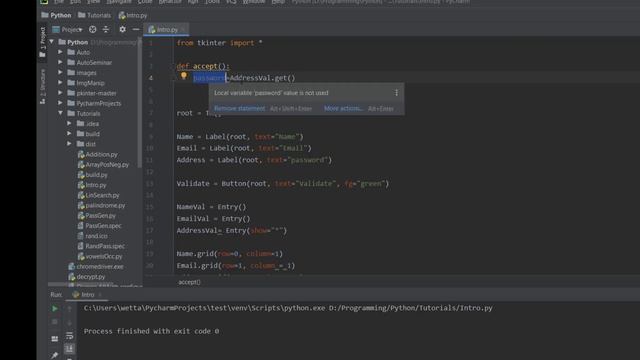Click the Remove statement link
This screenshot has width=640, height=360.
click(x=240, y=108)
